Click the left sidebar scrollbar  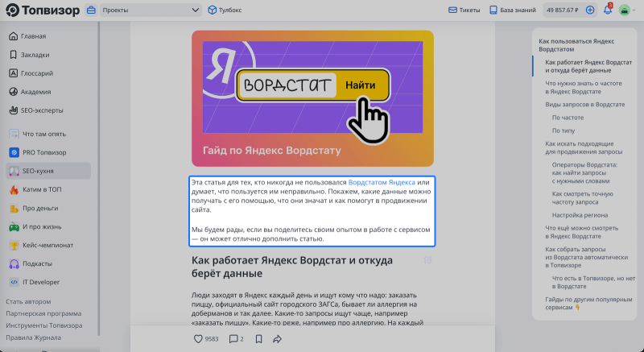(98, 178)
